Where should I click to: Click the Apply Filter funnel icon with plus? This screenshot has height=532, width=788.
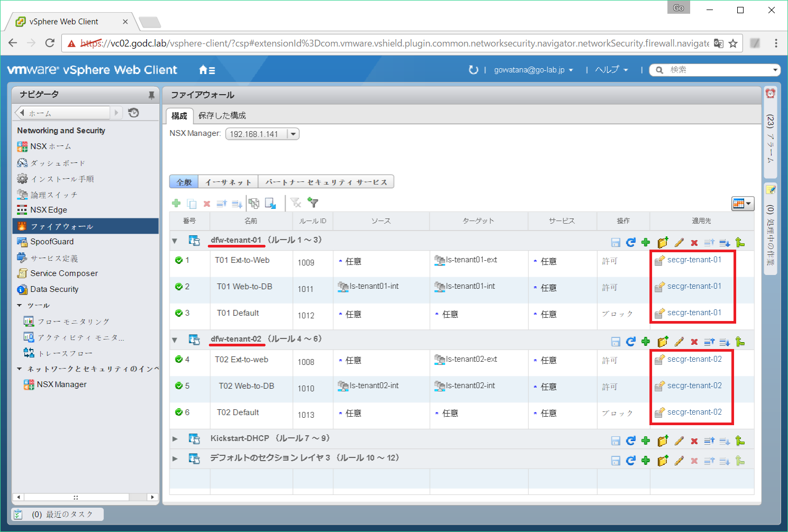(313, 203)
